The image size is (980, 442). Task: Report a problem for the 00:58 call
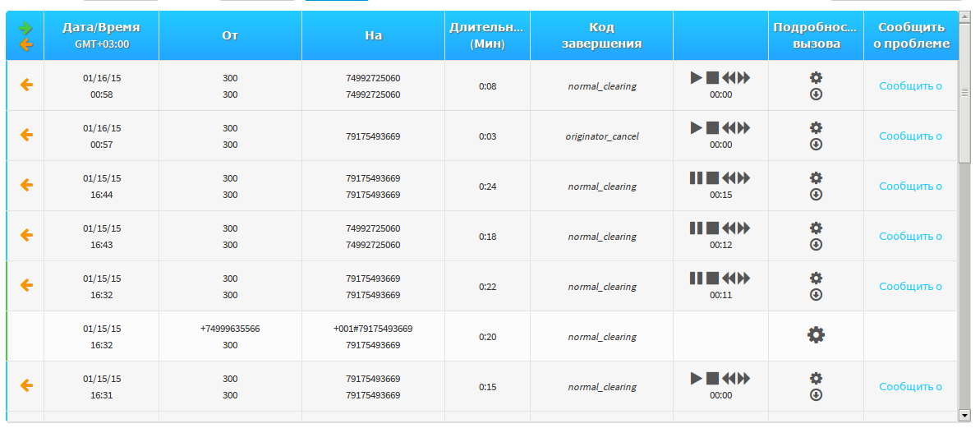[x=911, y=86]
